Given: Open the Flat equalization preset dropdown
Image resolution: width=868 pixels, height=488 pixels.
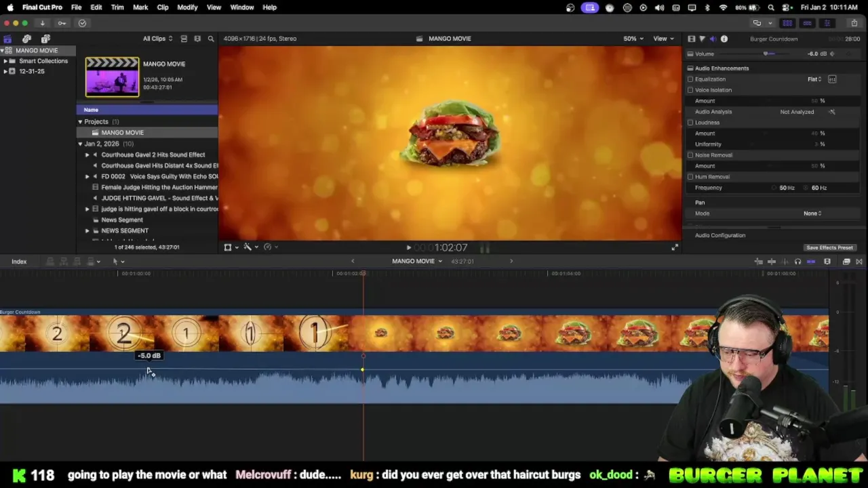Looking at the screenshot, I should 814,79.
